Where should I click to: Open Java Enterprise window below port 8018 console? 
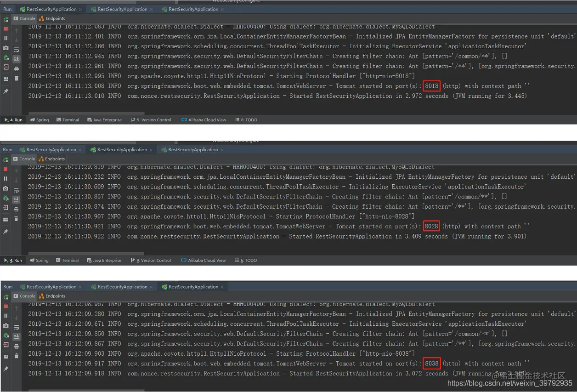pos(104,120)
